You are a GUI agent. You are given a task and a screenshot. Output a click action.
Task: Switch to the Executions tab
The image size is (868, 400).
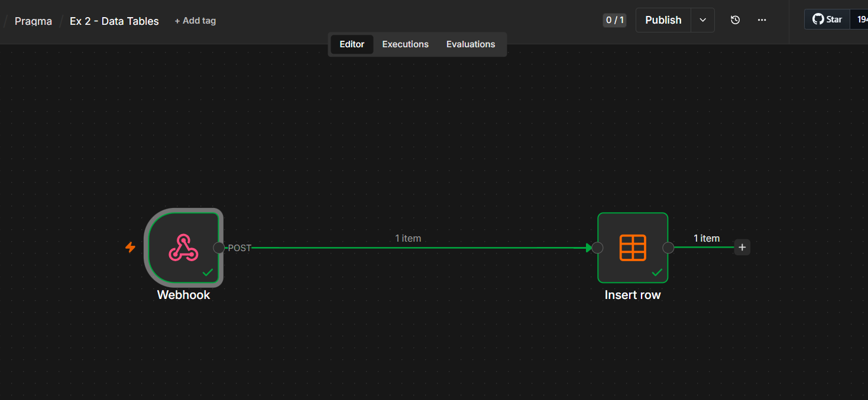pos(406,44)
